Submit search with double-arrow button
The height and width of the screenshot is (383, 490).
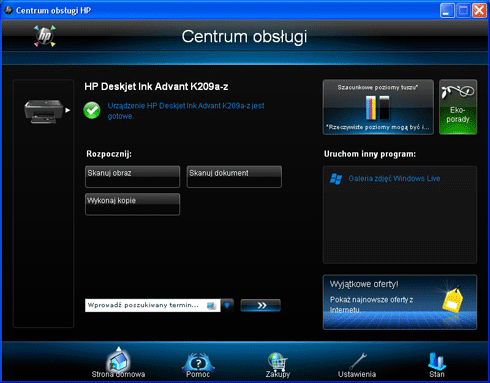pyautogui.click(x=261, y=305)
